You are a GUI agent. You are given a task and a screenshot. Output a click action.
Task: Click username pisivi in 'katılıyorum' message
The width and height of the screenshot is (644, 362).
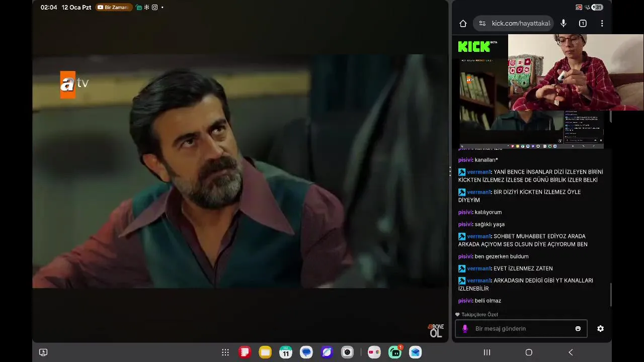tap(465, 212)
